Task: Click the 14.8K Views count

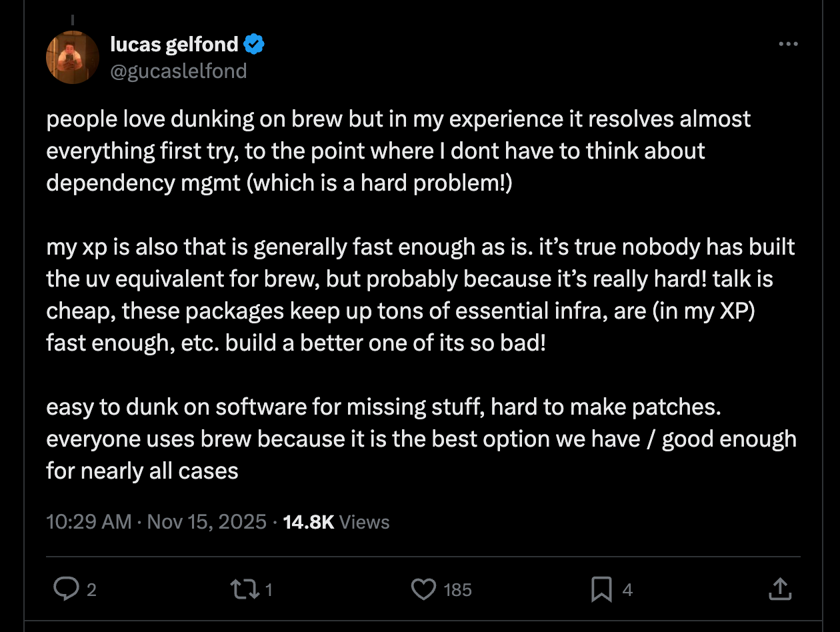Action: [x=336, y=521]
